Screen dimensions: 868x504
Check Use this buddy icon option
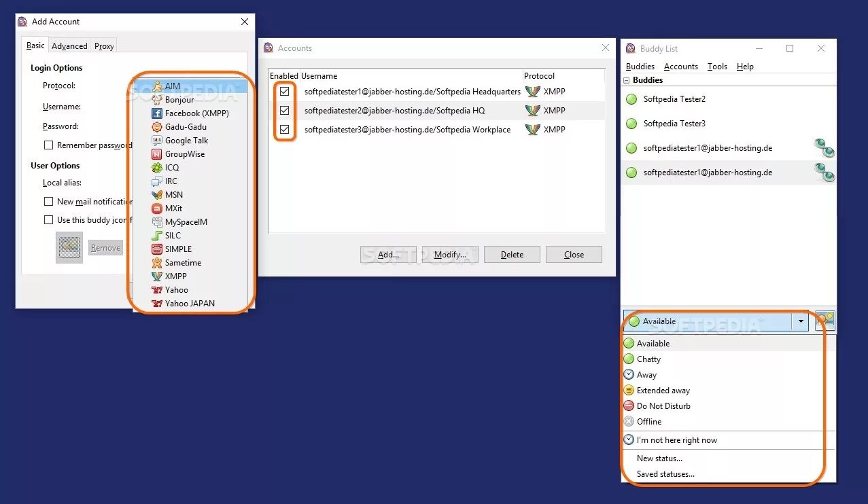48,219
